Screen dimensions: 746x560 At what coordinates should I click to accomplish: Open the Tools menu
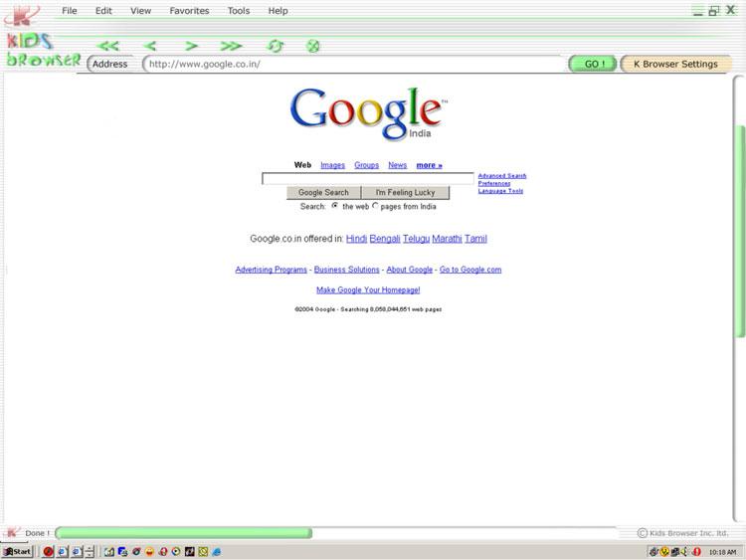pyautogui.click(x=239, y=11)
